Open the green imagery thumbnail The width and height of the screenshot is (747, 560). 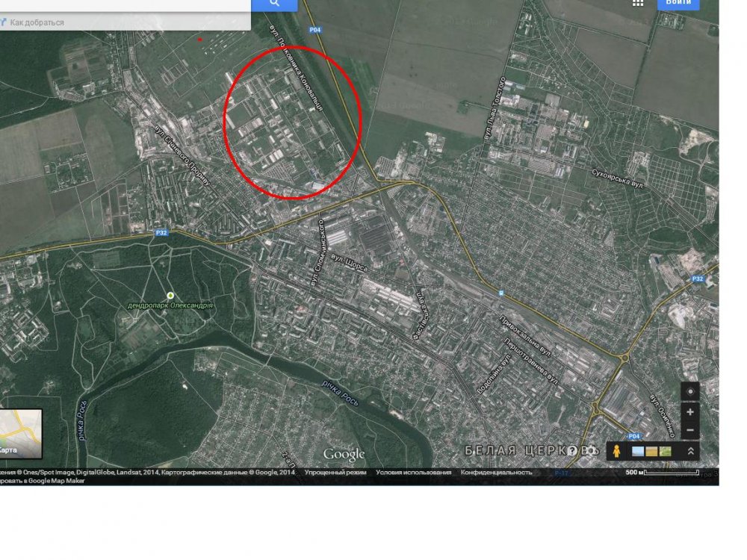coord(665,451)
